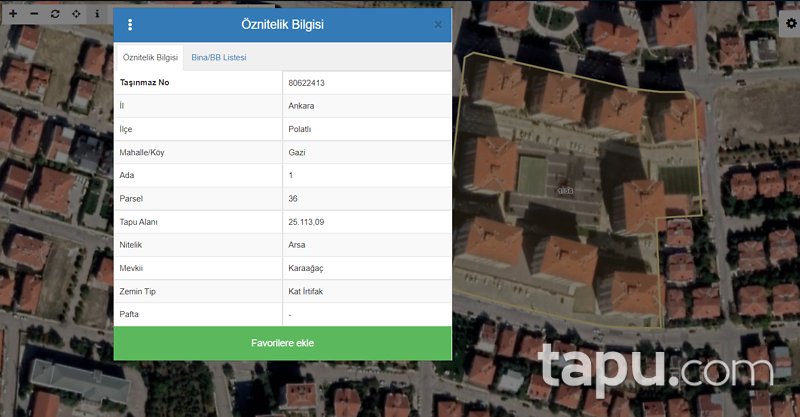Click the locate crosshair icon
The height and width of the screenshot is (417, 800).
pyautogui.click(x=75, y=15)
